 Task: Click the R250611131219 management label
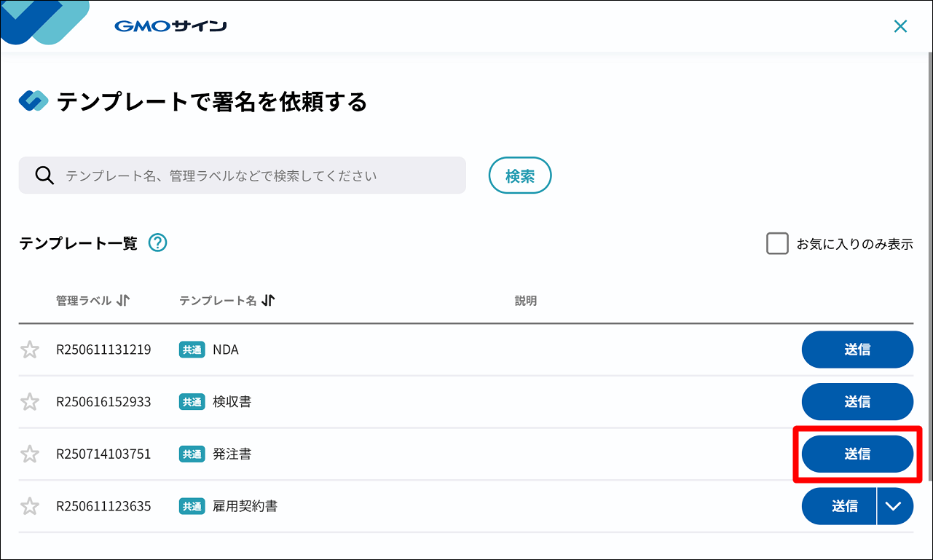click(103, 350)
